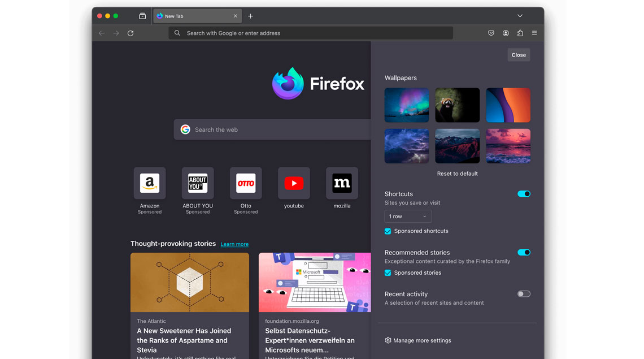This screenshot has width=644, height=359.
Task: Enable the Recent activity toggle
Action: (x=523, y=293)
